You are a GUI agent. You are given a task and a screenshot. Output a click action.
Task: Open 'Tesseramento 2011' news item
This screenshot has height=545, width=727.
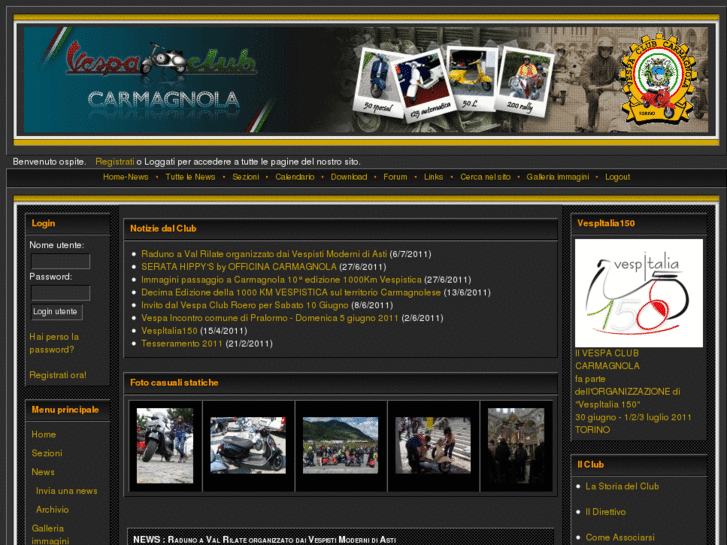coord(182,344)
